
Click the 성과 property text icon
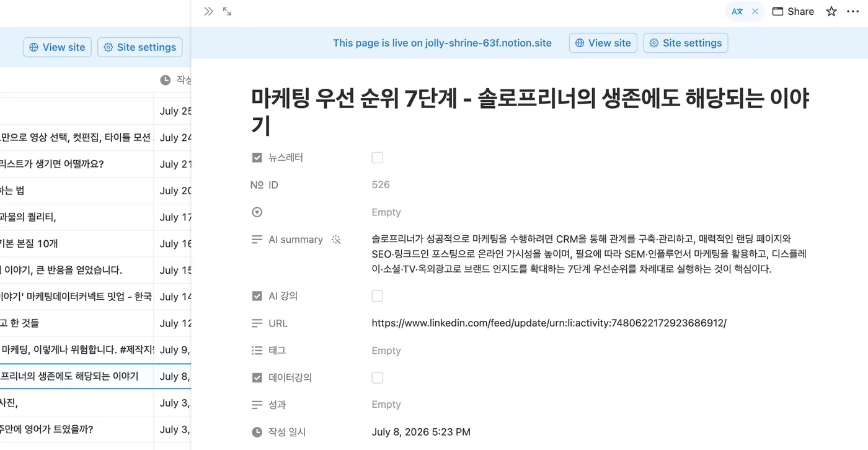pyautogui.click(x=257, y=405)
